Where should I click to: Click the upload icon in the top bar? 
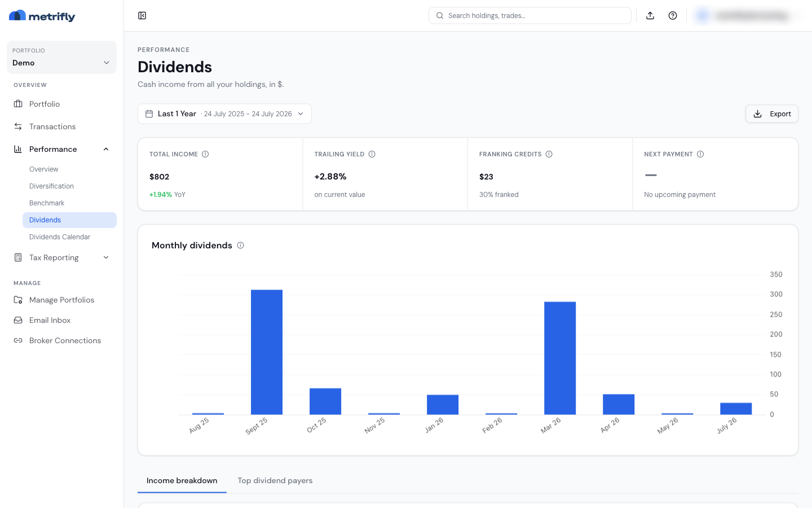(650, 16)
